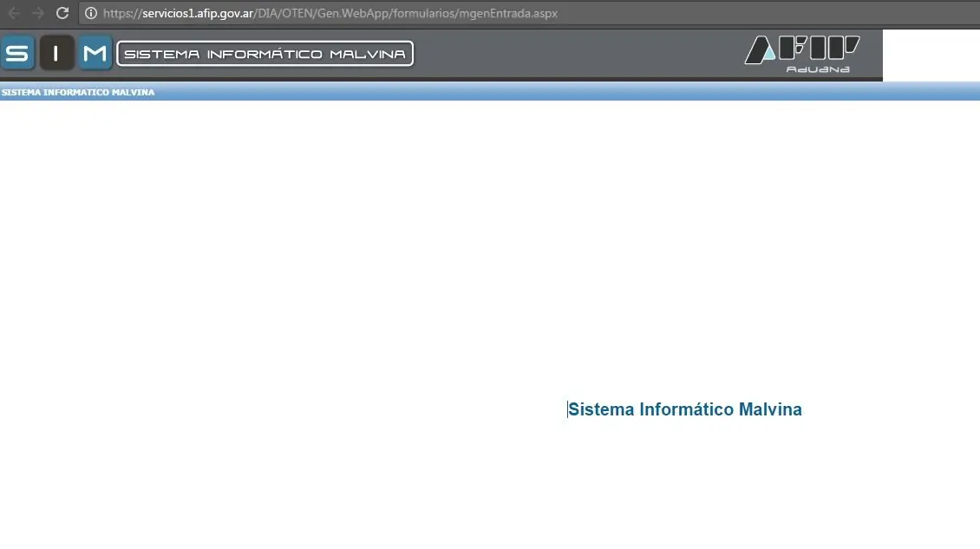Click the Sistema Informático Malvina header banner
980x549 pixels.
[265, 54]
